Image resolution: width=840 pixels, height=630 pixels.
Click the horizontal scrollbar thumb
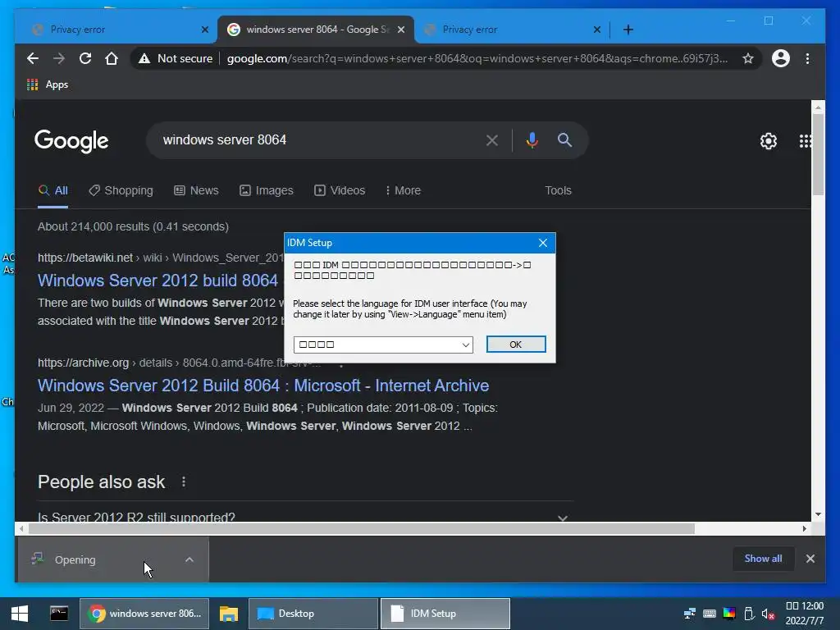click(x=362, y=529)
